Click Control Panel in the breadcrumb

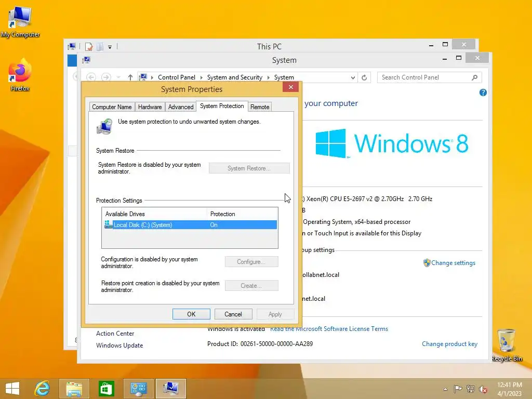click(x=177, y=77)
